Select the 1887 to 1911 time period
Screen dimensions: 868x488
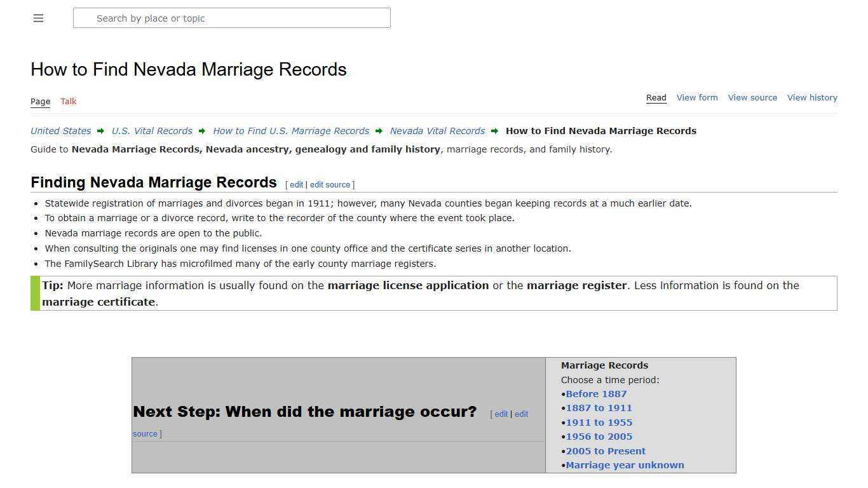[x=599, y=408]
